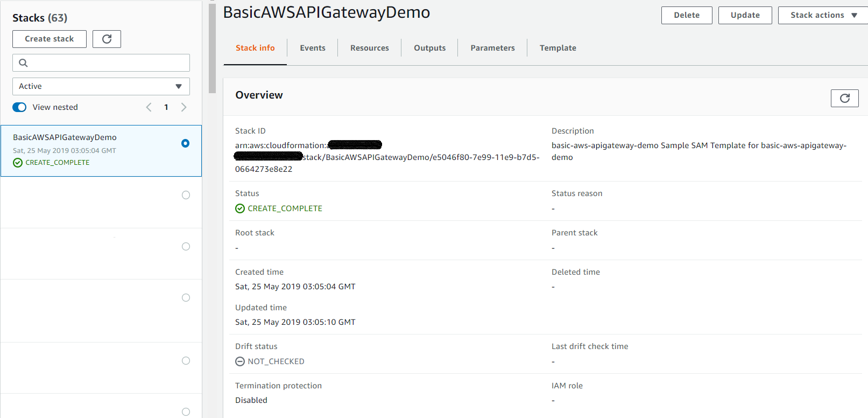Click the search magnifier icon in filter box
This screenshot has width=868, height=418.
pos(23,62)
